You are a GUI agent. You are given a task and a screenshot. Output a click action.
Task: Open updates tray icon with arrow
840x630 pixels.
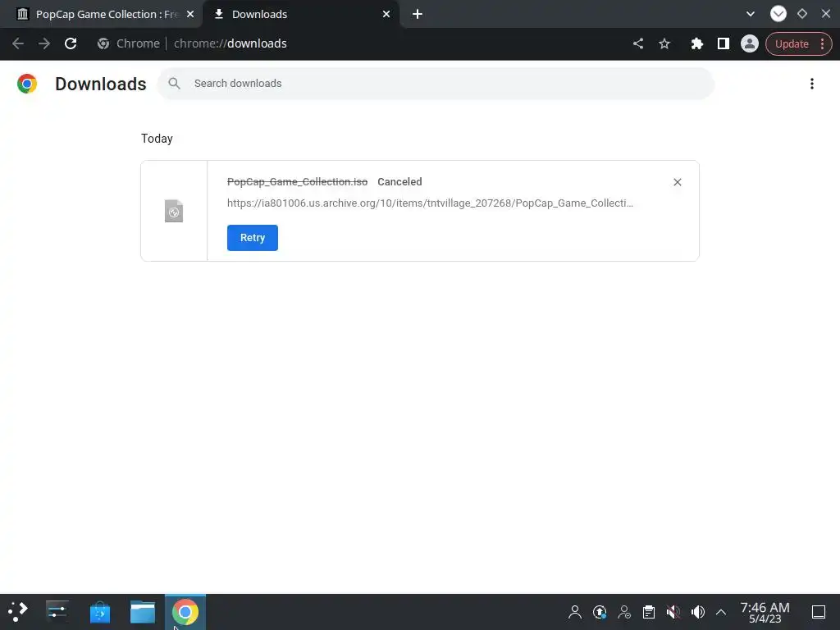click(x=600, y=612)
